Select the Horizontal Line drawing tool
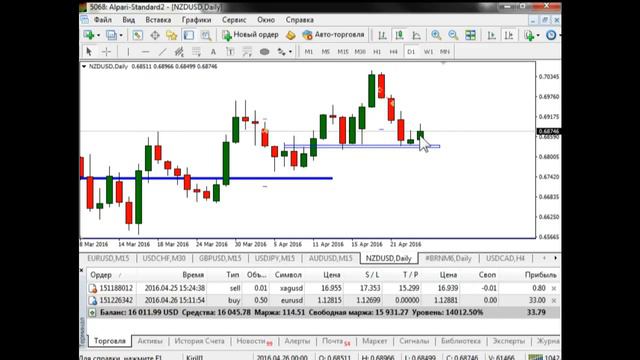 [145, 52]
